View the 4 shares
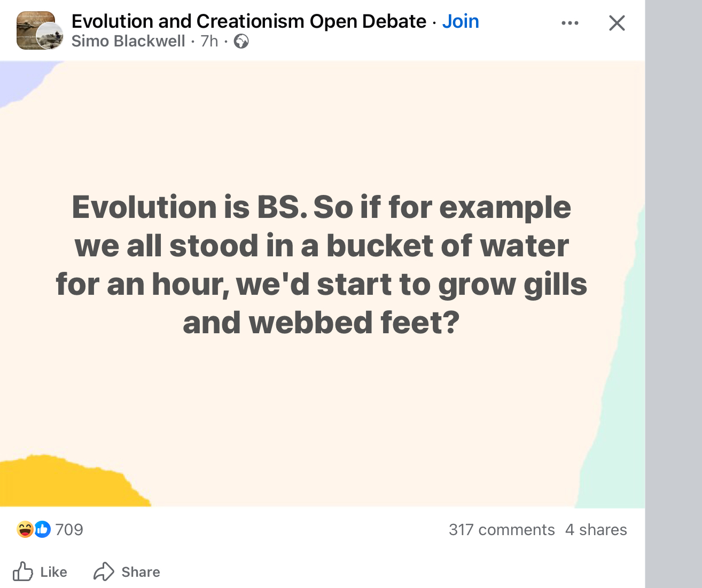702x588 pixels. pos(596,529)
